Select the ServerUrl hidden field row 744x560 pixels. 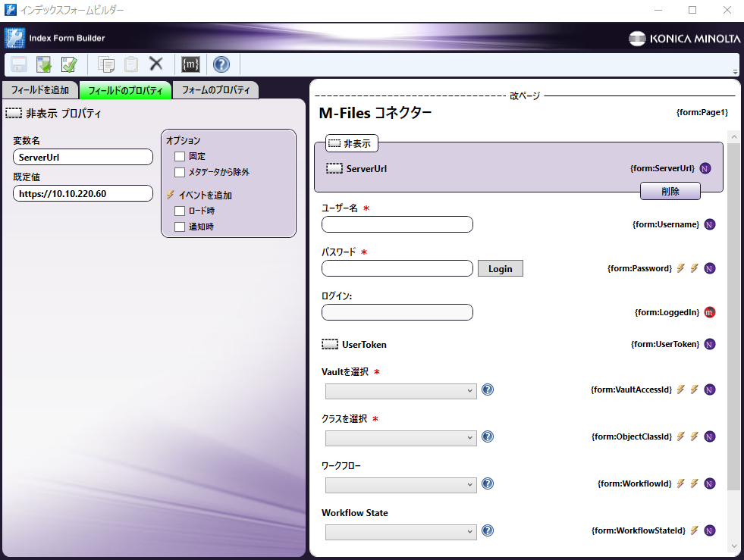click(519, 168)
